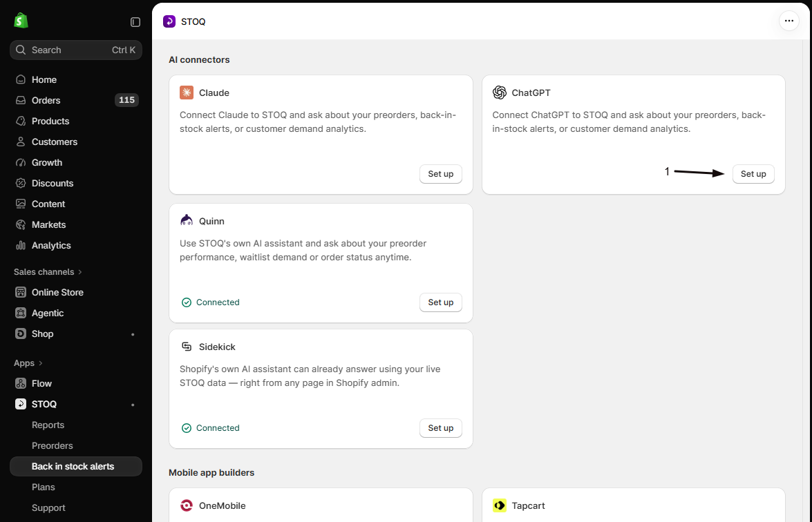Click the Shop channel icon
812x522 pixels.
click(21, 333)
